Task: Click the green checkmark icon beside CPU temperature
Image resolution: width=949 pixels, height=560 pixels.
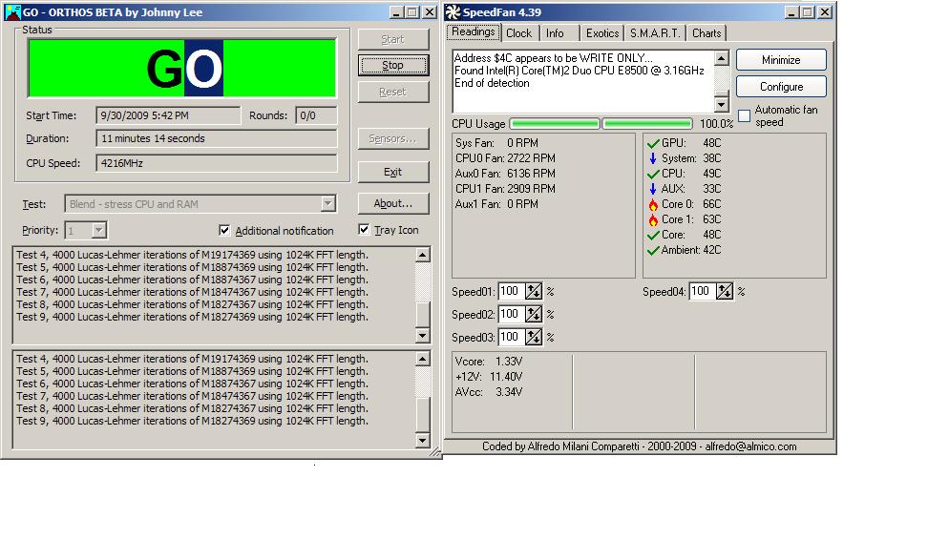Action: pyautogui.click(x=653, y=175)
